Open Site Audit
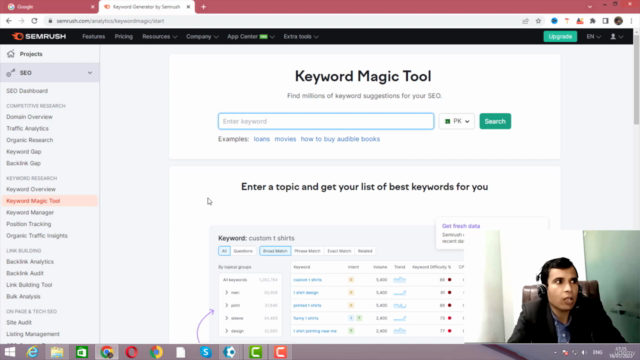640x360 pixels. [19, 322]
